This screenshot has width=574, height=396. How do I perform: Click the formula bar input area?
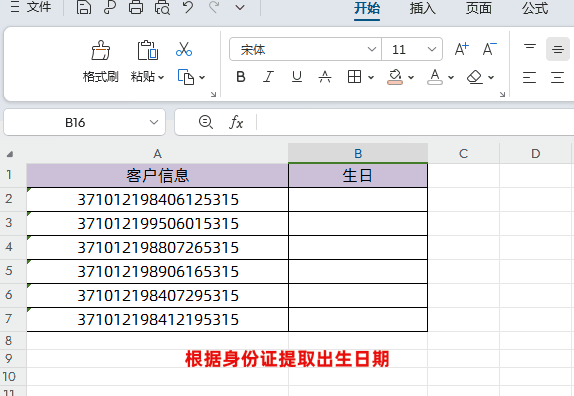[415, 122]
